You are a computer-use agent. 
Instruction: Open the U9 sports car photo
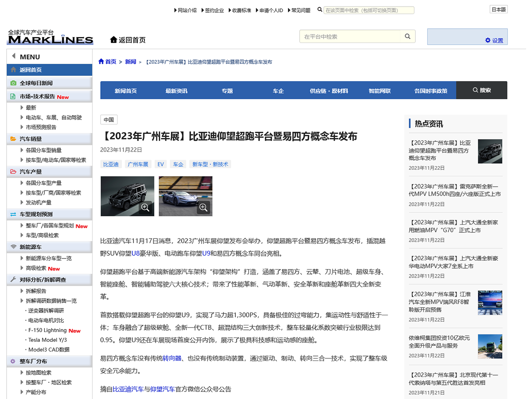[185, 196]
